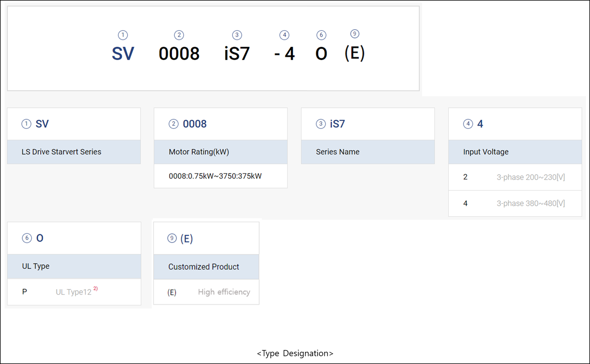Screen dimensions: 590x364
Task: Select the High efficiency option row
Action: pos(206,292)
